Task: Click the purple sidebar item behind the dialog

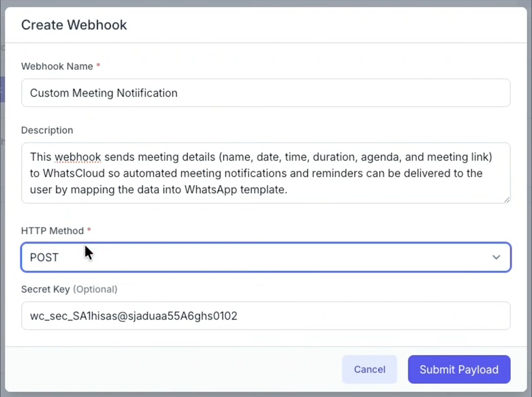Action: pyautogui.click(x=3, y=89)
